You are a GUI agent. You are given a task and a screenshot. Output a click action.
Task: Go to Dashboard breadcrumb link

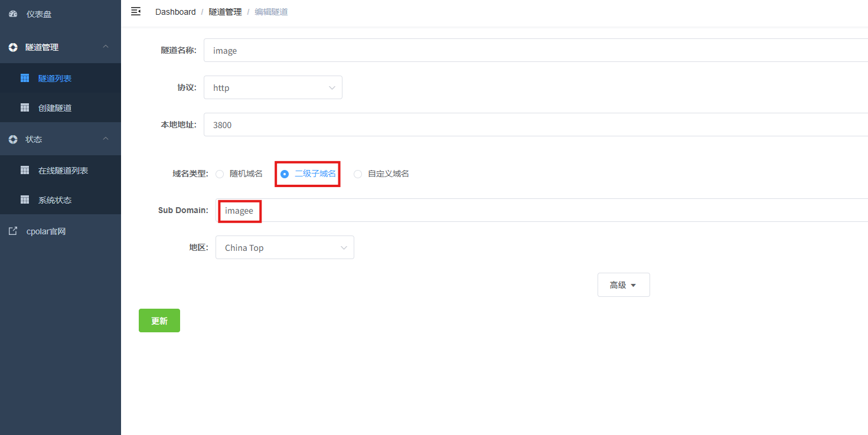tap(175, 12)
